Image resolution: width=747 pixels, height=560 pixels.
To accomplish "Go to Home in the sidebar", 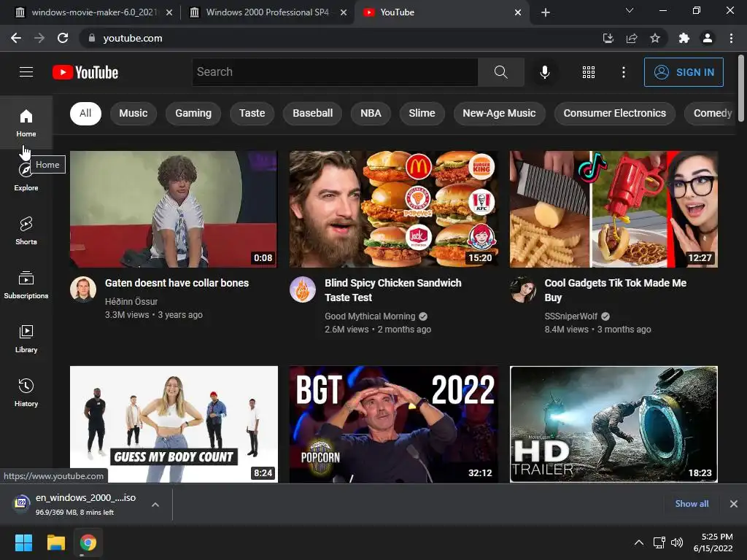I will point(26,122).
